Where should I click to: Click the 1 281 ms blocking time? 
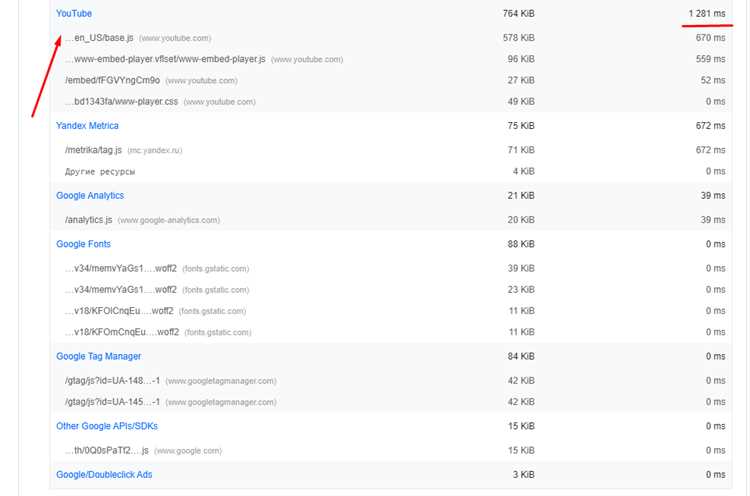click(707, 13)
